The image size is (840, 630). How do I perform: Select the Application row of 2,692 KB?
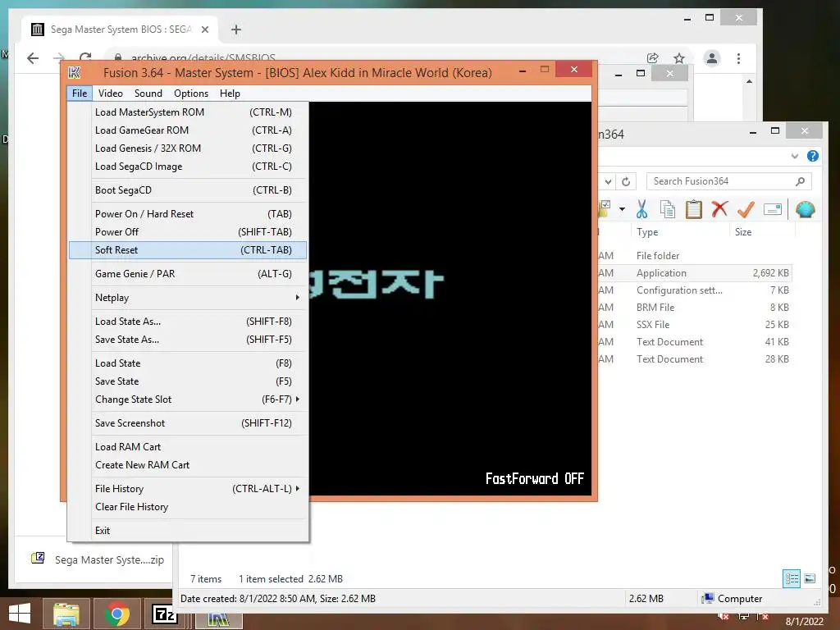tap(694, 273)
